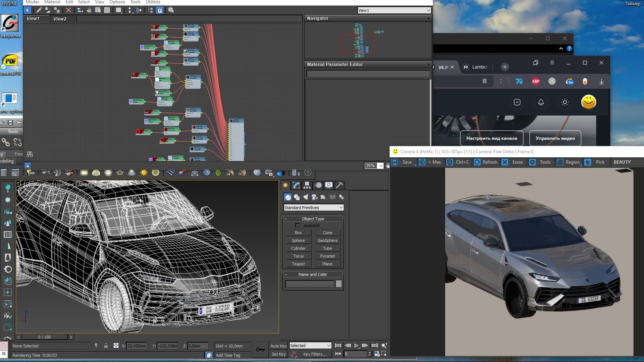Select the Cameras creation category icon

[x=314, y=197]
